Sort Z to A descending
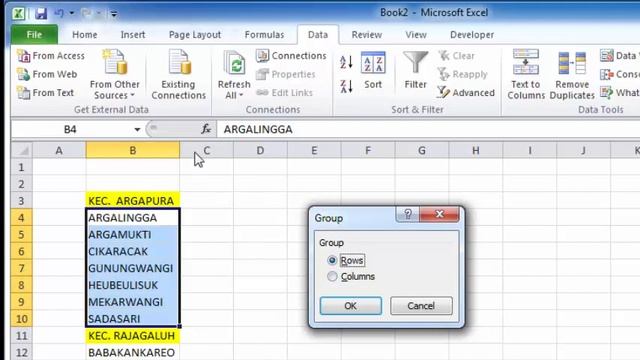 pos(346,86)
